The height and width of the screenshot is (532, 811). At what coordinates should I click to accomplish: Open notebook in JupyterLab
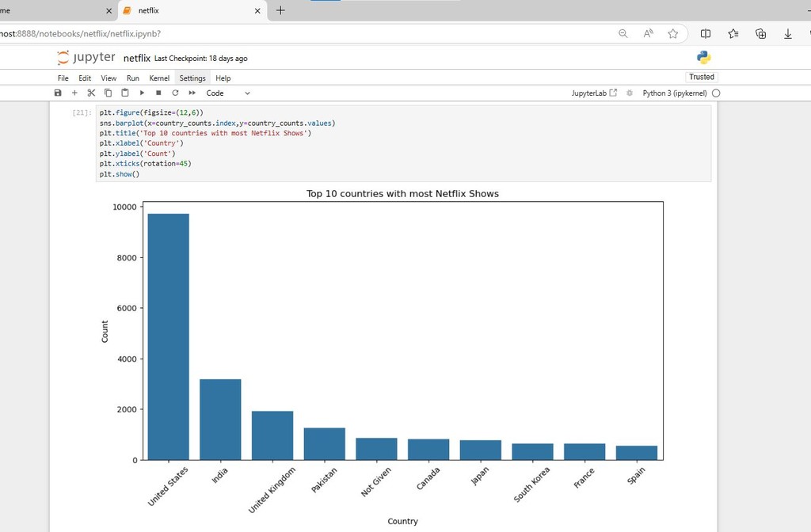(594, 93)
